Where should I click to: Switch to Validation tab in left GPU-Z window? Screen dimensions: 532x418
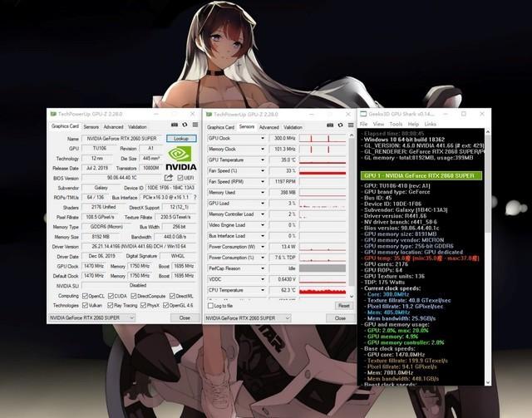137,127
